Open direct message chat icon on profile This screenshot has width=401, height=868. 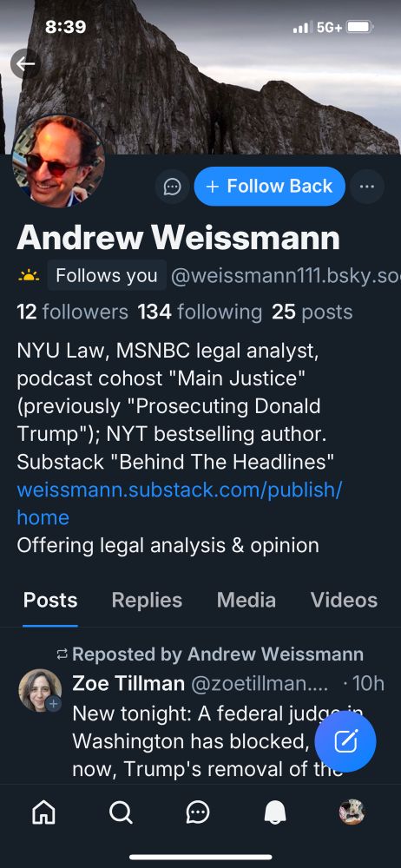[x=172, y=187]
